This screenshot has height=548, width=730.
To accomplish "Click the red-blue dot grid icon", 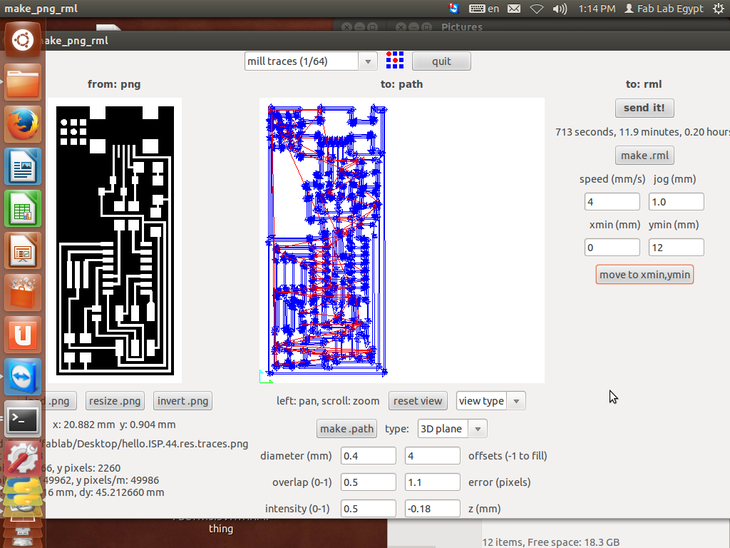I will (395, 61).
